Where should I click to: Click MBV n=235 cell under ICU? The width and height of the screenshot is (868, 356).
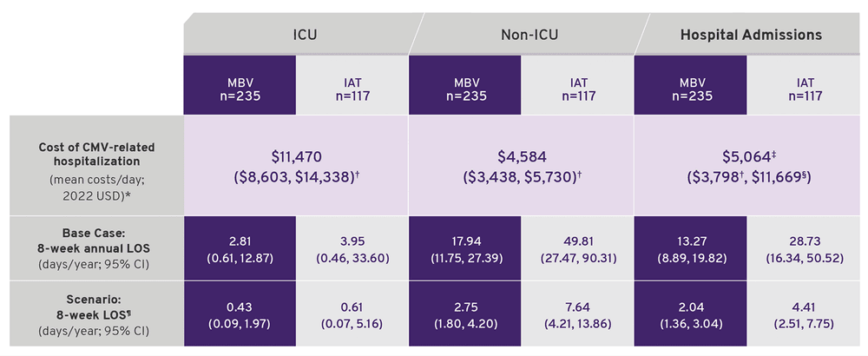(x=240, y=89)
